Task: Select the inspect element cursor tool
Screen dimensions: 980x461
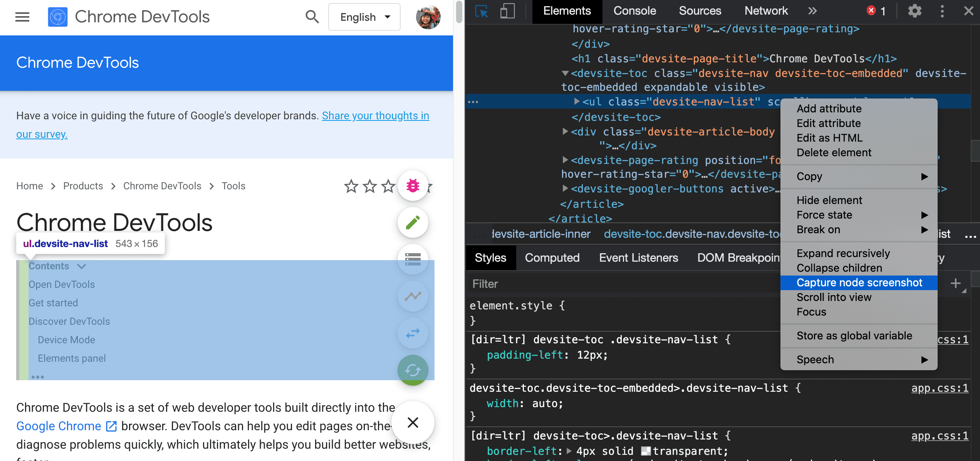Action: click(x=482, y=11)
